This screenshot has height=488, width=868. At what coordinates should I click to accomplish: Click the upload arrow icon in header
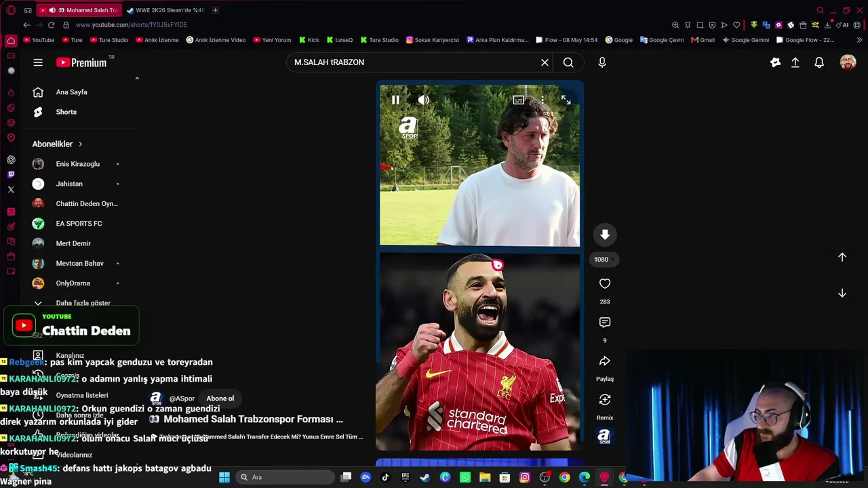pyautogui.click(x=795, y=62)
